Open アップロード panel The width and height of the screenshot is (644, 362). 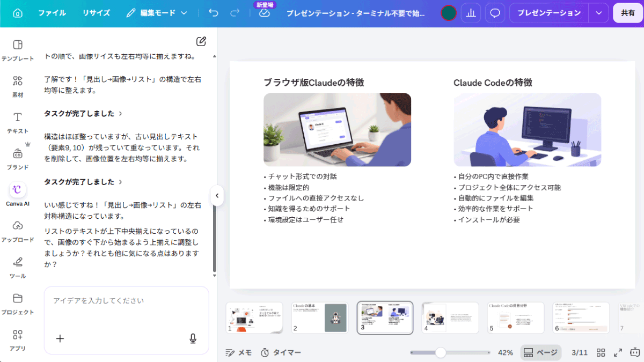[18, 231]
